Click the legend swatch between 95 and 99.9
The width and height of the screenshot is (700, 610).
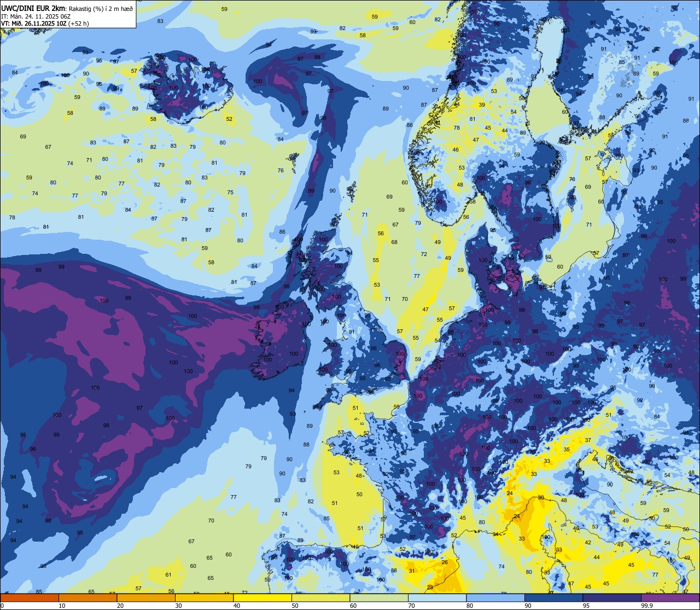pos(612,597)
